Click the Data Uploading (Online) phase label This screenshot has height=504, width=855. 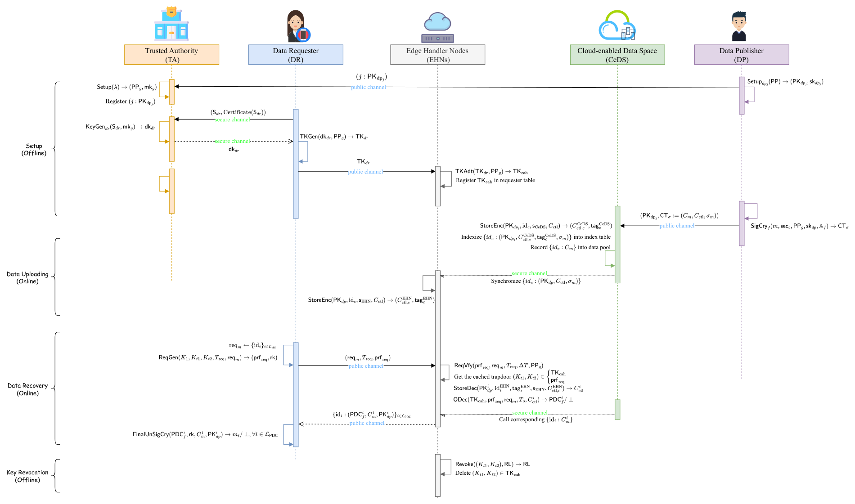click(x=27, y=277)
